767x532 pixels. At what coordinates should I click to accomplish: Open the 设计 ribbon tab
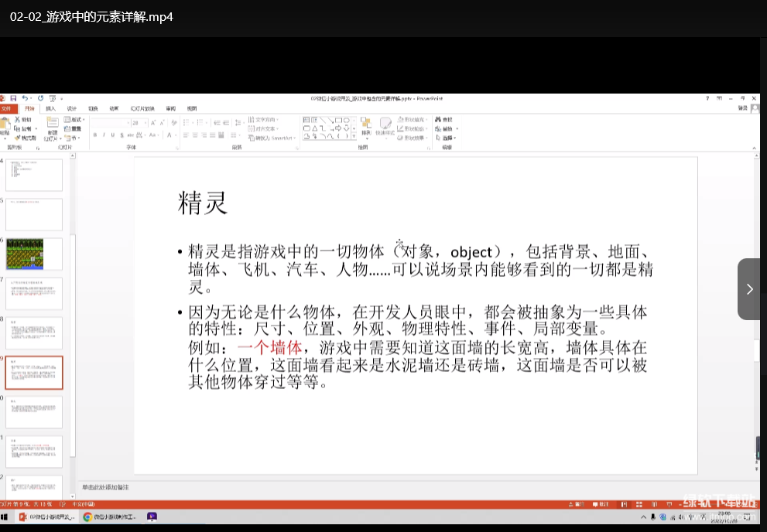pyautogui.click(x=72, y=108)
